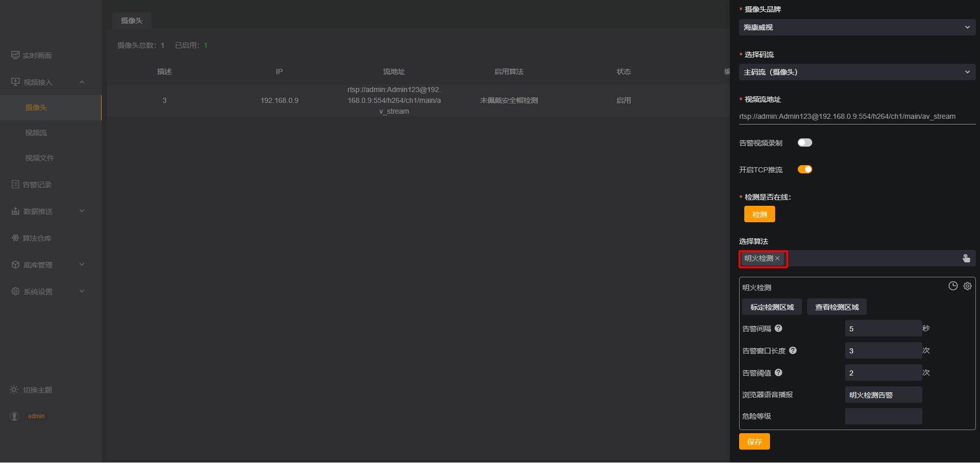This screenshot has height=463, width=980.
Task: Remove the 明火检测 algorithm tag
Action: coord(777,258)
